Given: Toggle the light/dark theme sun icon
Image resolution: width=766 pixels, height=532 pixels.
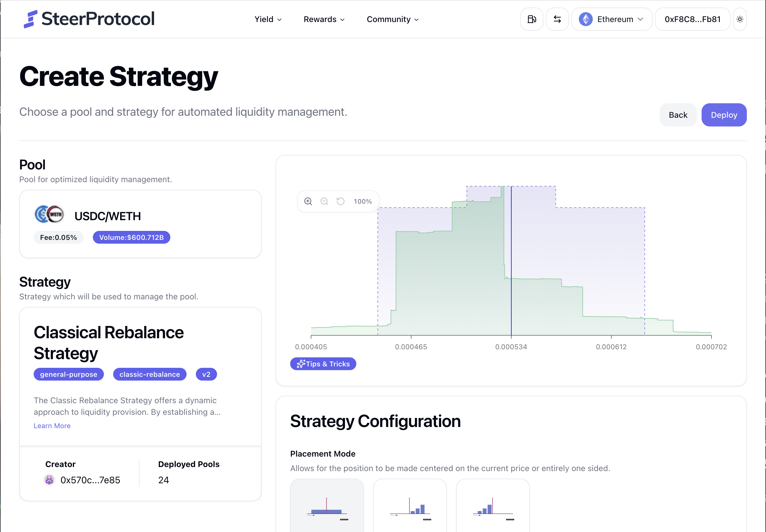Looking at the screenshot, I should pos(740,19).
